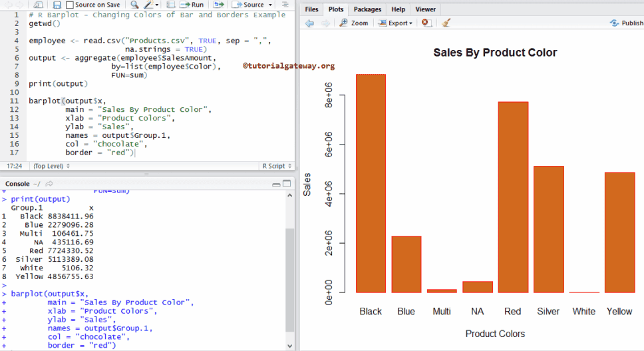Minimize the Console pane
Image resolution: width=644 pixels, height=351 pixels.
click(x=276, y=184)
